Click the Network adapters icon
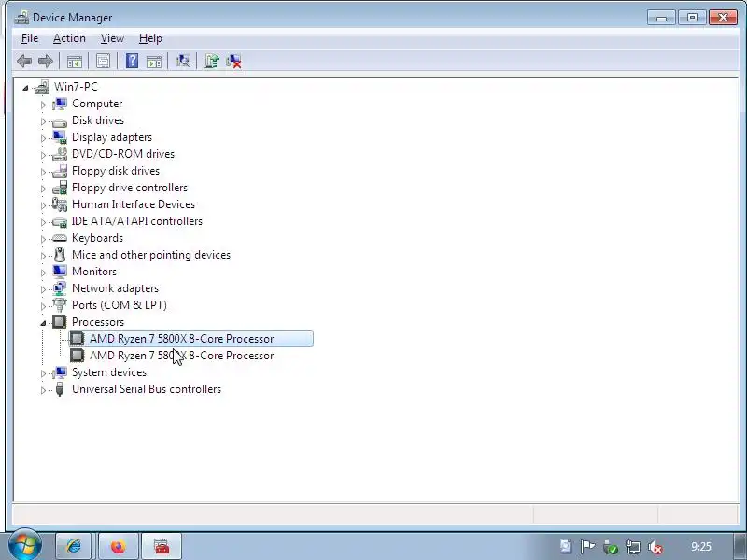747x560 pixels. pyautogui.click(x=60, y=288)
